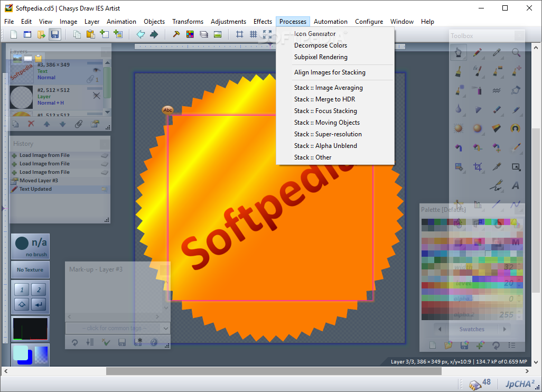The width and height of the screenshot is (542, 392).
Task: Click the Copy toolbar icon
Action: pos(77,34)
